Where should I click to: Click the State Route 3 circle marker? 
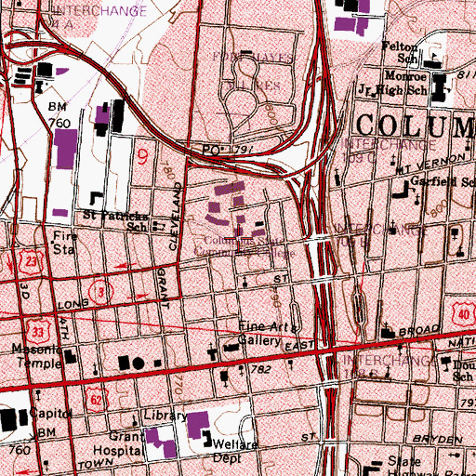[101, 292]
